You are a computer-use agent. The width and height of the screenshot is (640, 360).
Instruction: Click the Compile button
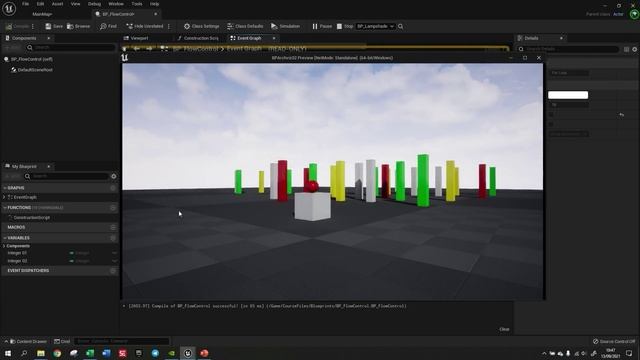coord(17,26)
